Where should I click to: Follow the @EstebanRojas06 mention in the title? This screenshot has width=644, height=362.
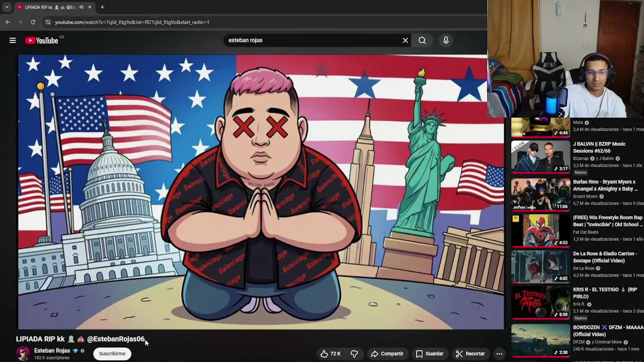[x=116, y=339]
